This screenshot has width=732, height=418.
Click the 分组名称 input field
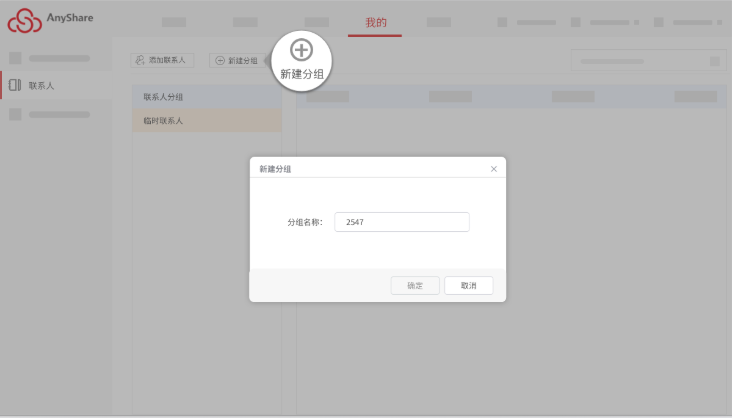402,222
